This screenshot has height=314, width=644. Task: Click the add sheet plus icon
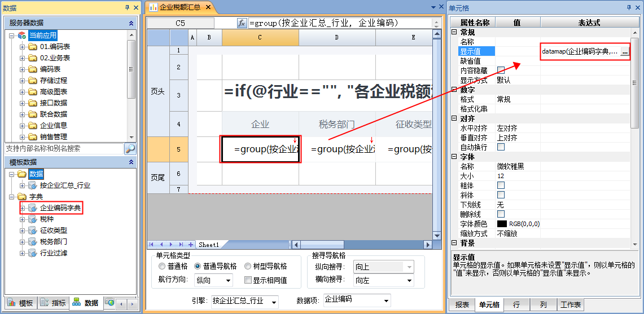point(191,245)
